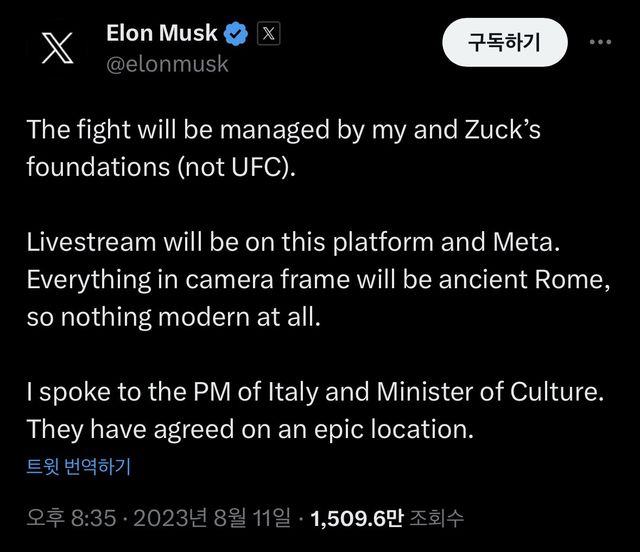The height and width of the screenshot is (552, 640).
Task: Click the line starting "I spoke to the PM"
Action: [314, 393]
